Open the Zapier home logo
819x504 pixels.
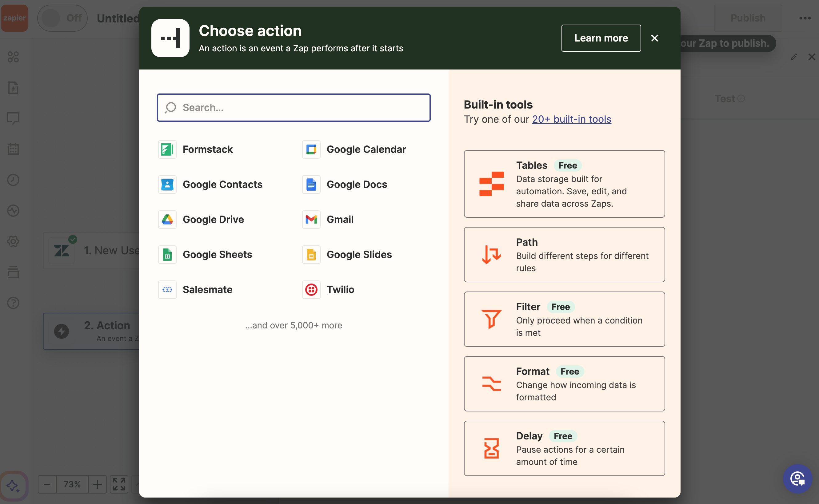[x=14, y=18]
